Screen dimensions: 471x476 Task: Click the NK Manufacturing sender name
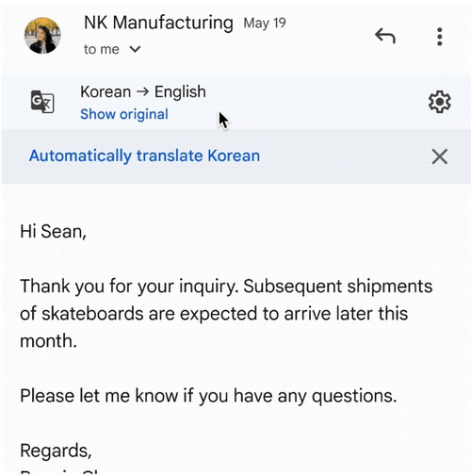pos(158,23)
